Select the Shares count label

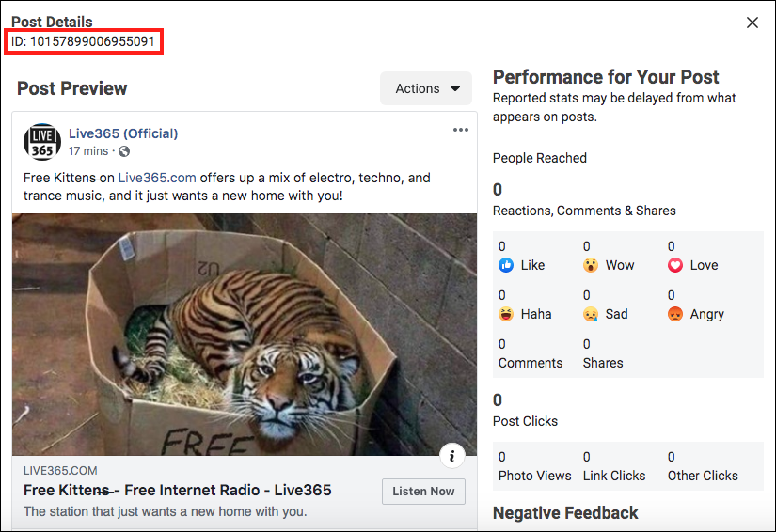603,363
